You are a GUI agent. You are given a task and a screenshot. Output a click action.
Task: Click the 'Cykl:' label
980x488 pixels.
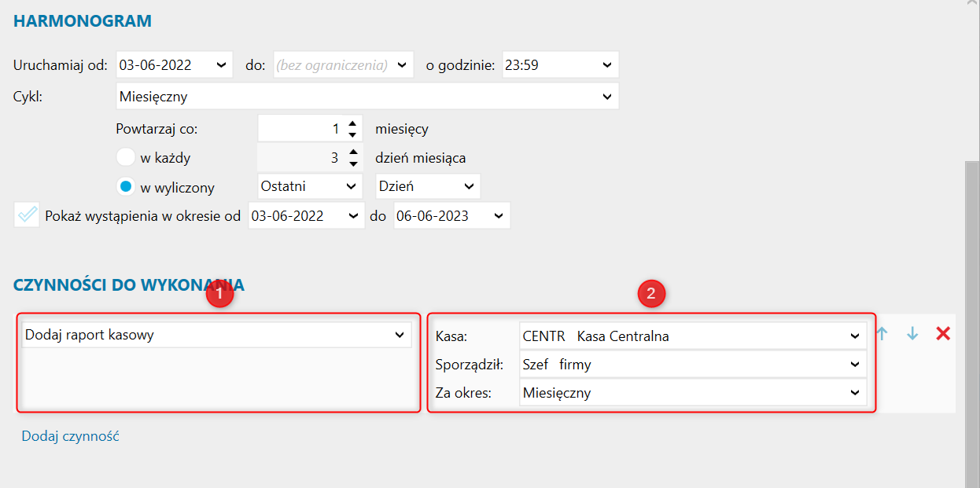[x=28, y=97]
